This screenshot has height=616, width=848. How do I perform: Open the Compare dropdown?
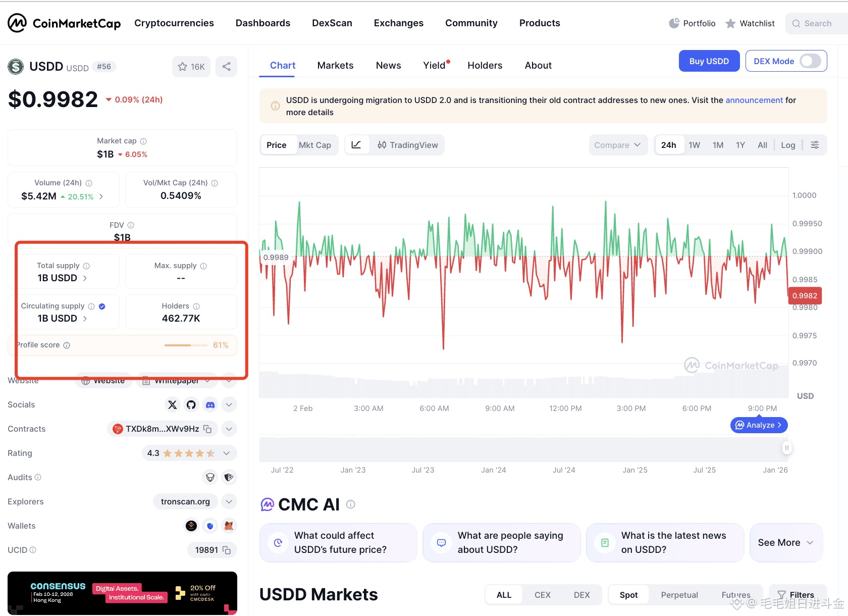[x=618, y=145]
